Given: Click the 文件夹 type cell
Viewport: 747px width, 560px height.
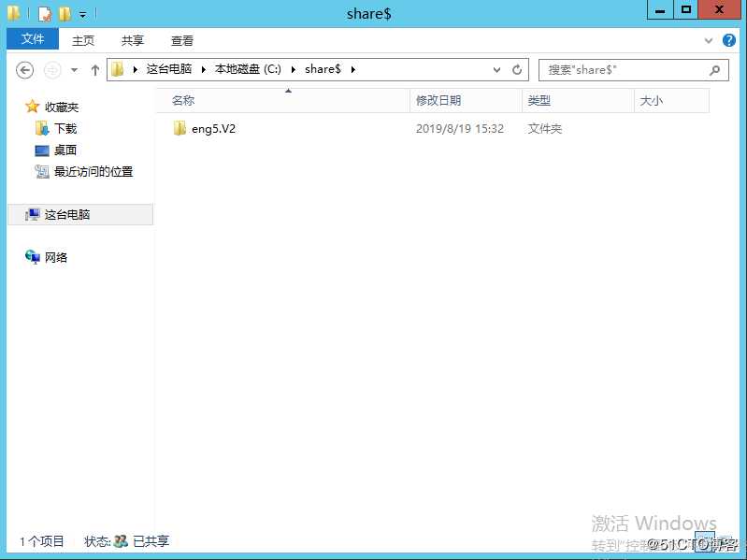Looking at the screenshot, I should point(544,129).
